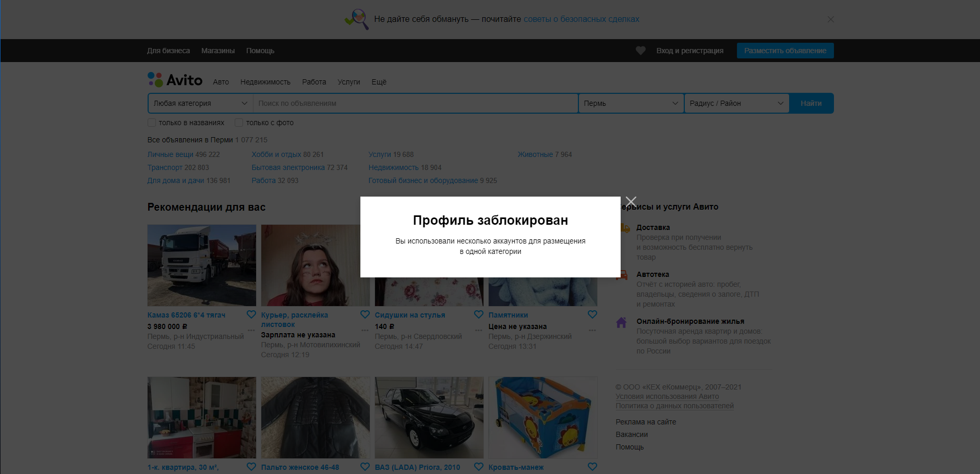Open Реклама на сайте link

(x=646, y=422)
